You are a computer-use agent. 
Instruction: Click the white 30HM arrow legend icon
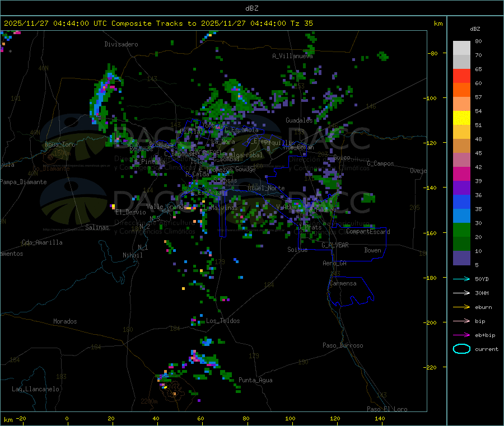461,293
